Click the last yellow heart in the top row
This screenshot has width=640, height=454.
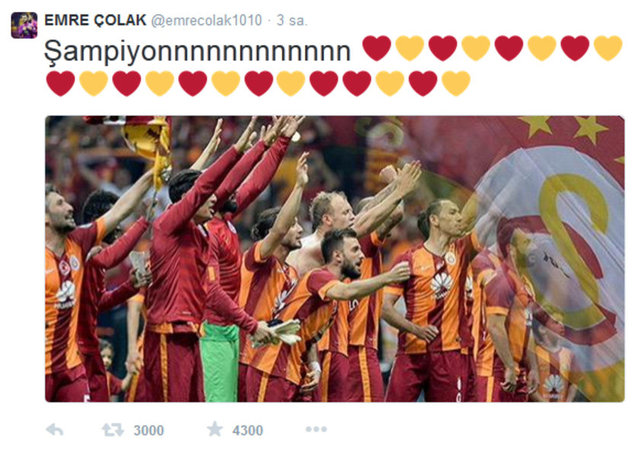[x=608, y=48]
